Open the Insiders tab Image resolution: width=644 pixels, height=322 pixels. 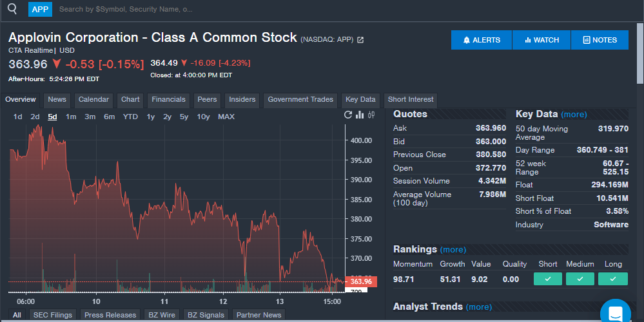[242, 100]
